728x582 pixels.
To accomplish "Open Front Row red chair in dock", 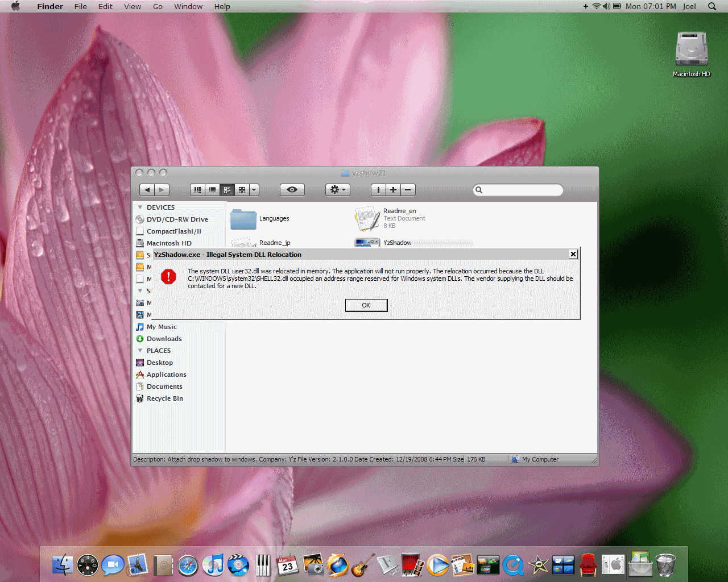I will pyautogui.click(x=588, y=565).
